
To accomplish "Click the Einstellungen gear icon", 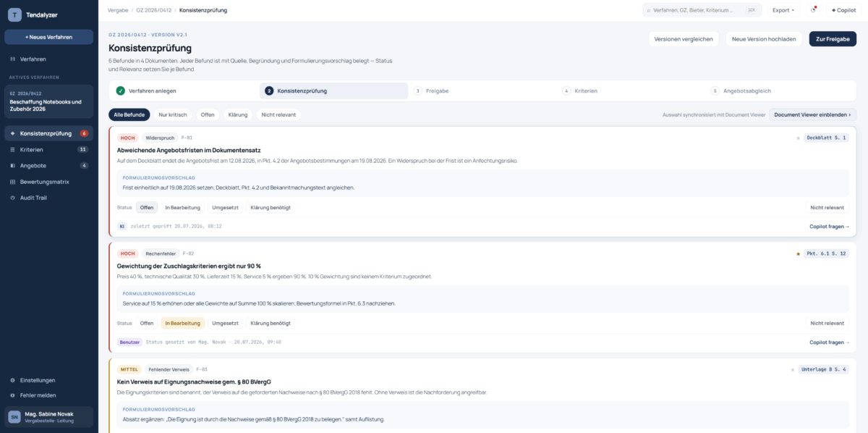I will click(13, 379).
